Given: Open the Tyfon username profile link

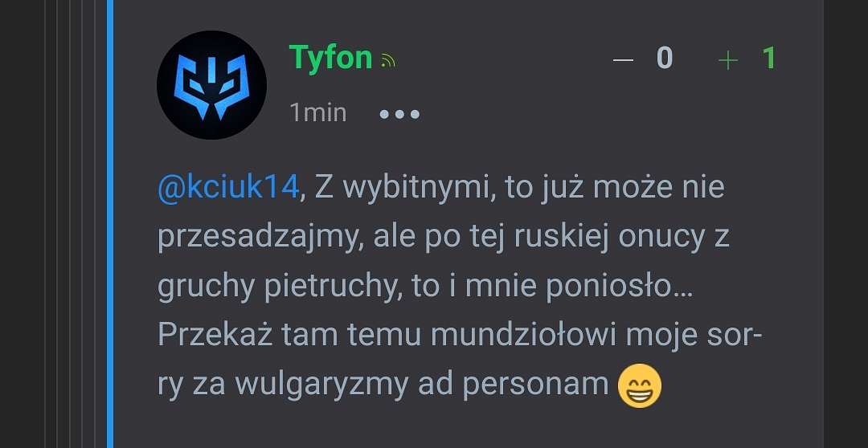Looking at the screenshot, I should [x=330, y=58].
